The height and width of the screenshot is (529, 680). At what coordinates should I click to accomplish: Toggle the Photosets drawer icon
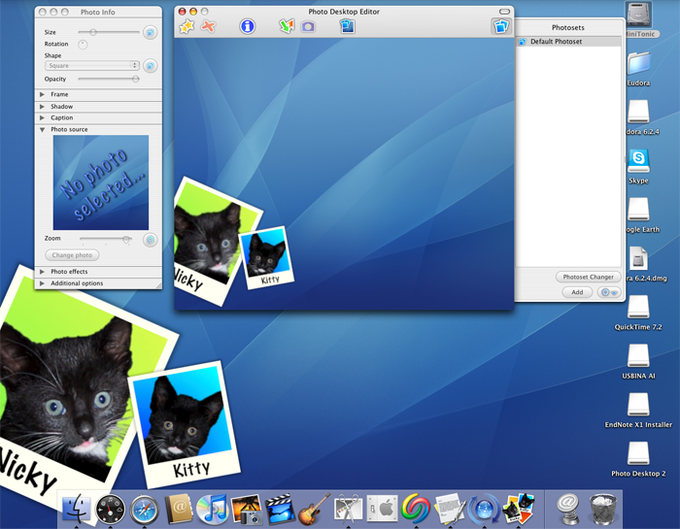(x=500, y=26)
